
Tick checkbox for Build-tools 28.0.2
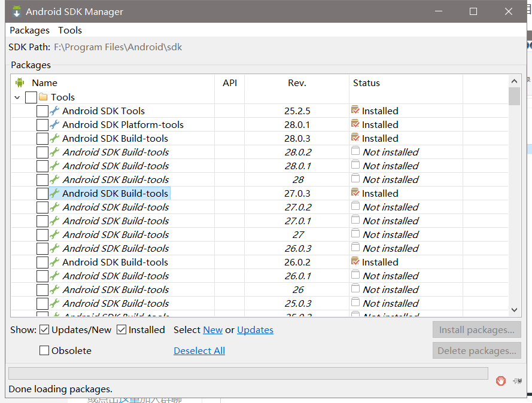tap(42, 152)
